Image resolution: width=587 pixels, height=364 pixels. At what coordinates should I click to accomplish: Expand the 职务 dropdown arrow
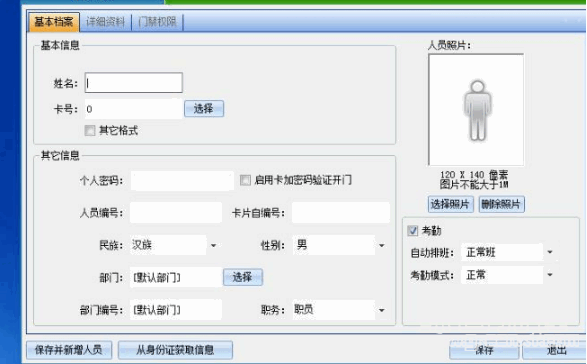(x=381, y=310)
